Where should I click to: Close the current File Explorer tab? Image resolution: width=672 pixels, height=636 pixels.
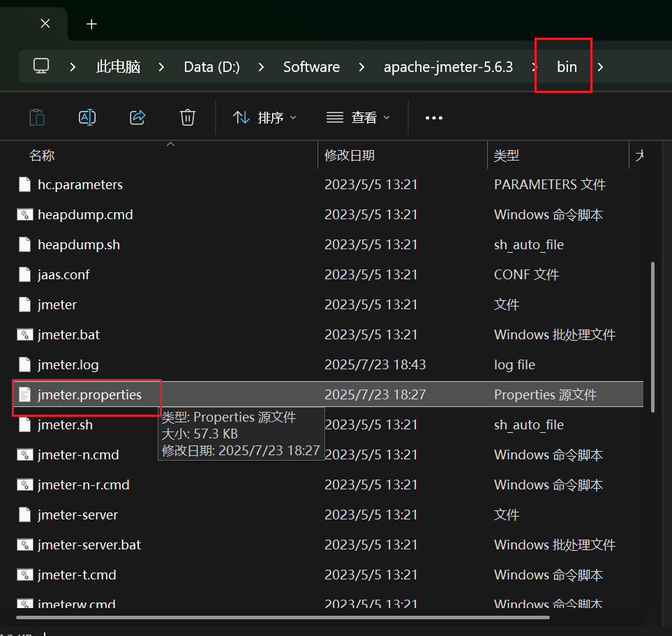[x=45, y=24]
